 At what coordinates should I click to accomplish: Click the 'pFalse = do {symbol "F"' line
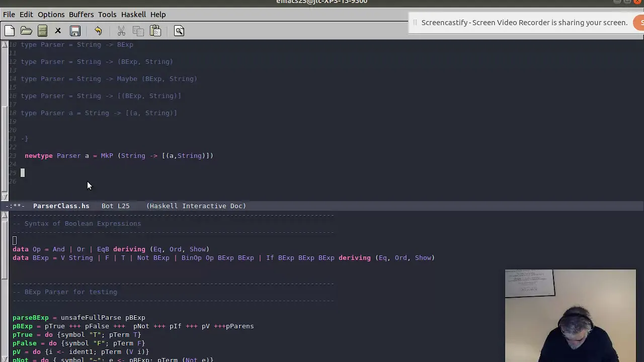[x=79, y=343]
